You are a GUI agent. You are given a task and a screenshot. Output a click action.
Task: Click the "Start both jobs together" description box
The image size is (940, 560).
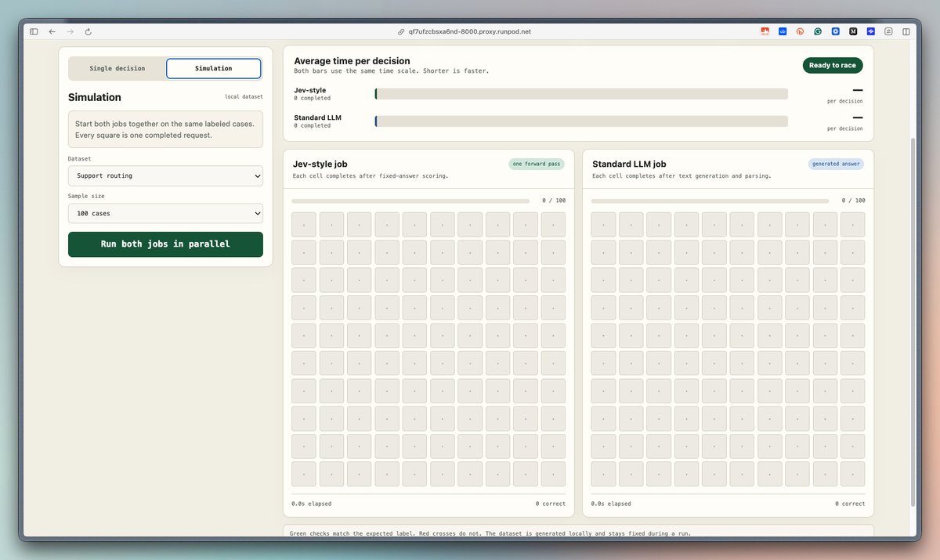[165, 129]
